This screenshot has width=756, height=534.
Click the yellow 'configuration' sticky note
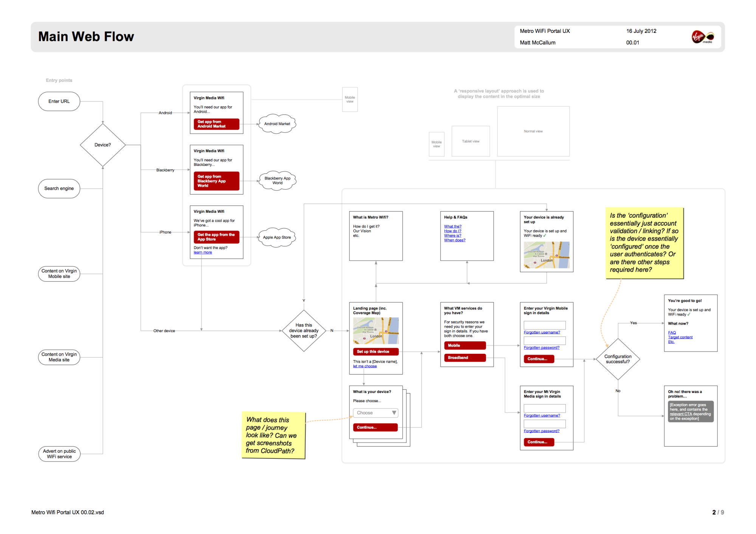tap(644, 243)
